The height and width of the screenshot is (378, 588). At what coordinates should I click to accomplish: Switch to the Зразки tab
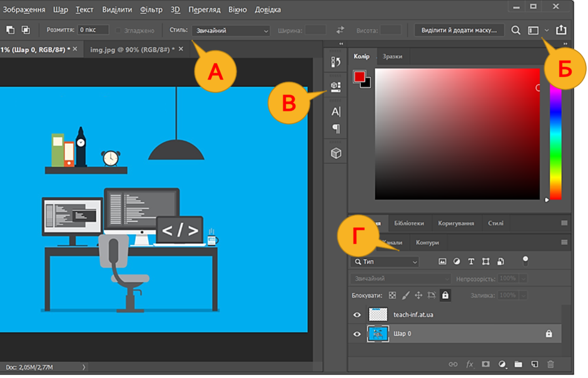[392, 56]
